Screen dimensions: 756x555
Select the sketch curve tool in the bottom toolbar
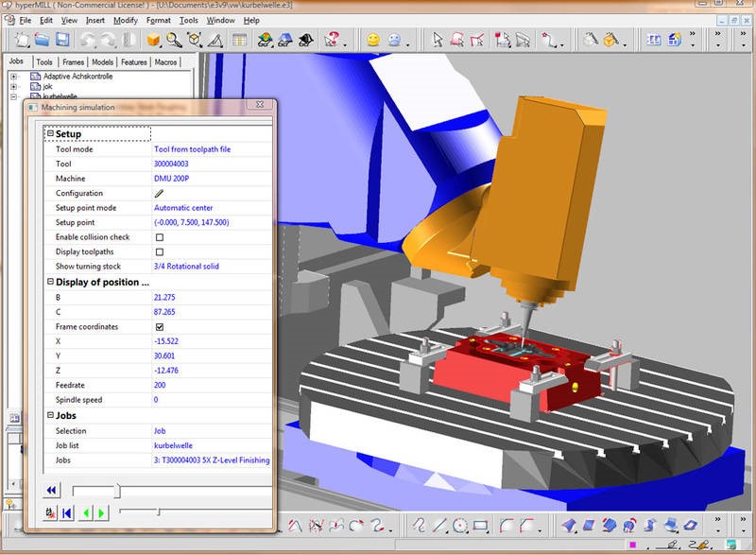[x=419, y=525]
